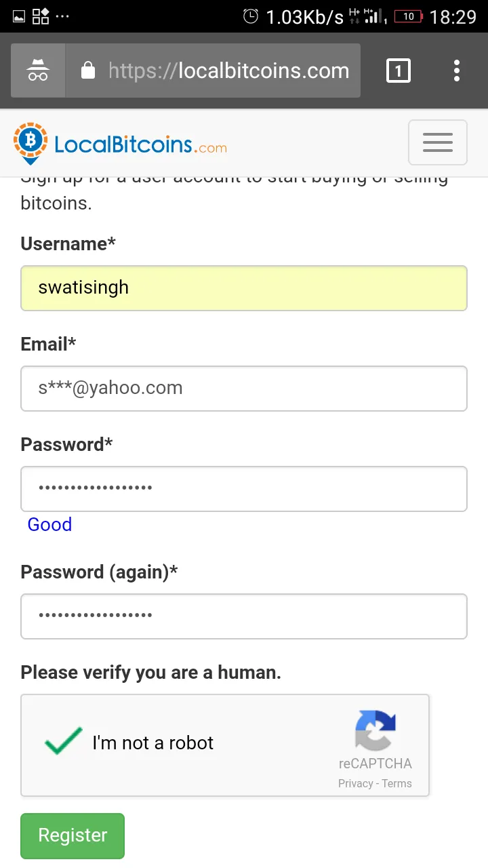Image resolution: width=488 pixels, height=868 pixels.
Task: Open the three-dot browser menu
Action: [457, 71]
